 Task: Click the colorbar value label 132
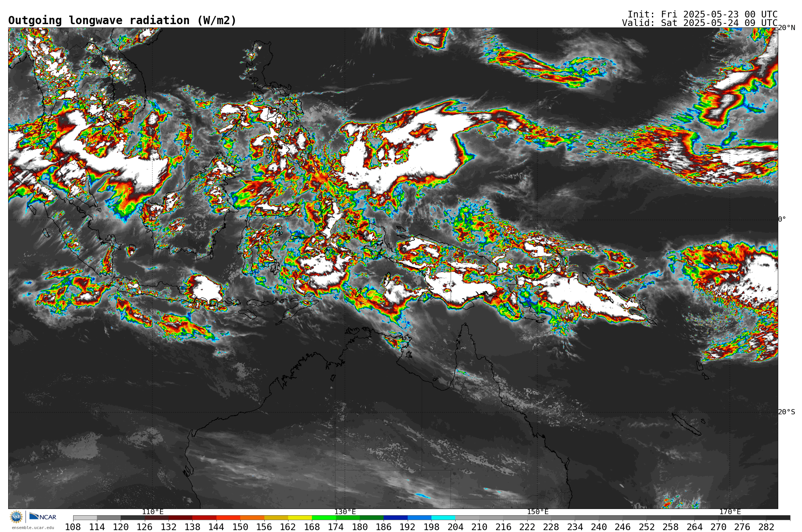pyautogui.click(x=169, y=527)
